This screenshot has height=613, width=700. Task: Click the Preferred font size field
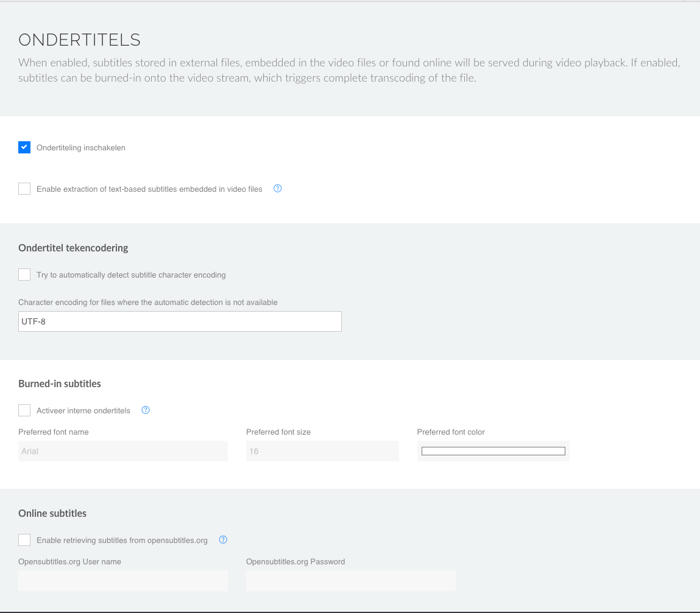point(322,451)
